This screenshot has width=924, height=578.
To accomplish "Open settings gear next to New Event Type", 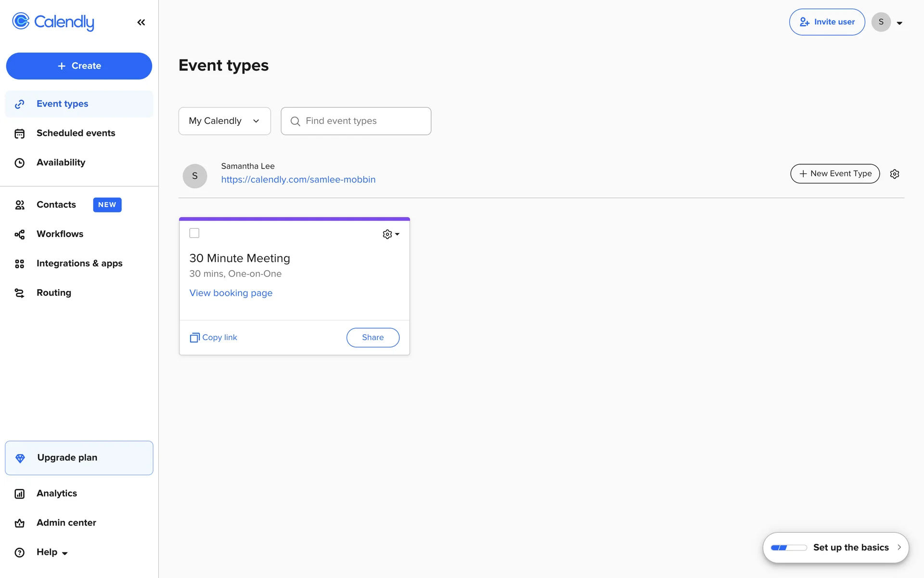I will (894, 174).
